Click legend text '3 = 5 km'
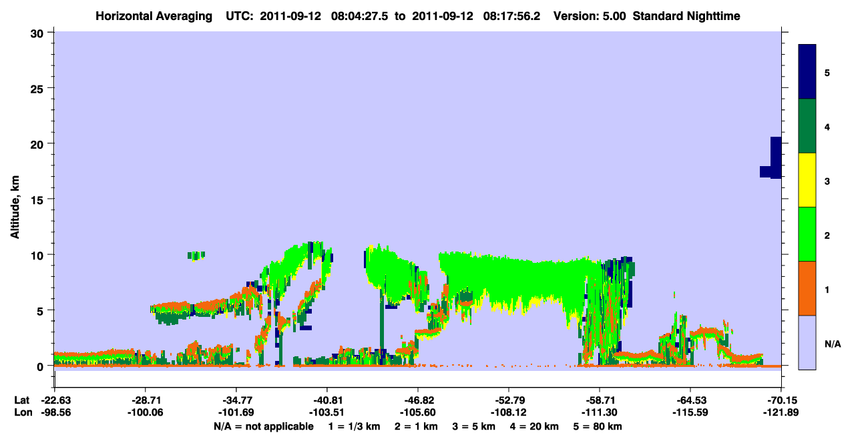Viewport: 868px width, 445px height. (475, 426)
